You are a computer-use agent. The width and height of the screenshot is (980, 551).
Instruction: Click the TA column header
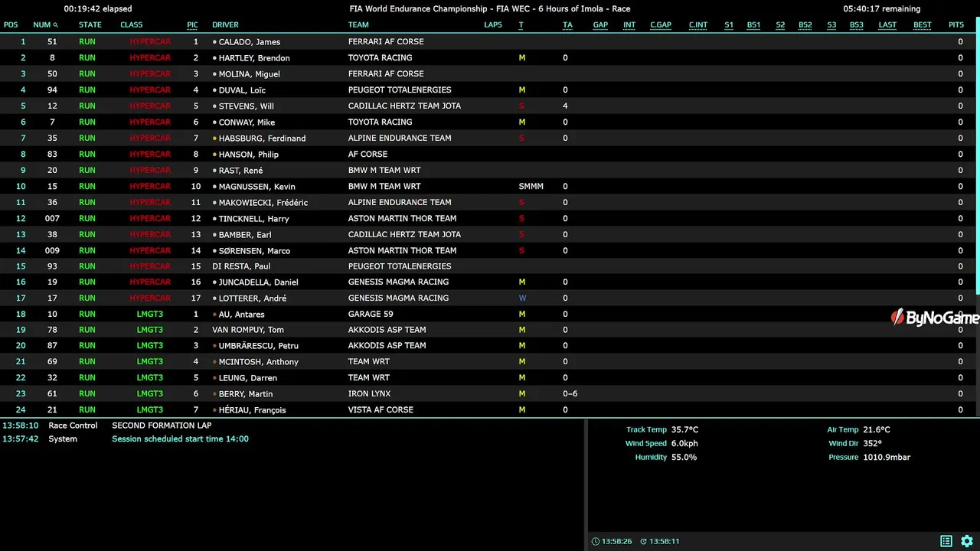click(567, 25)
